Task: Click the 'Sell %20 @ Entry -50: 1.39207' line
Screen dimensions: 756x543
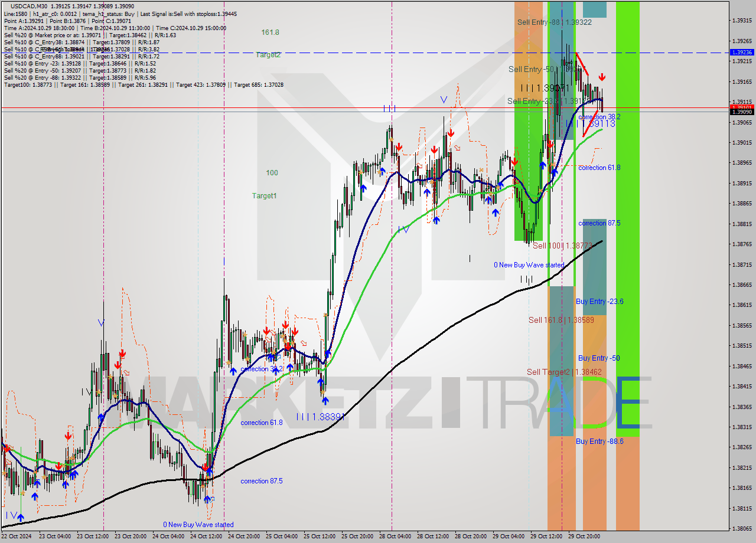Action: coord(80,70)
